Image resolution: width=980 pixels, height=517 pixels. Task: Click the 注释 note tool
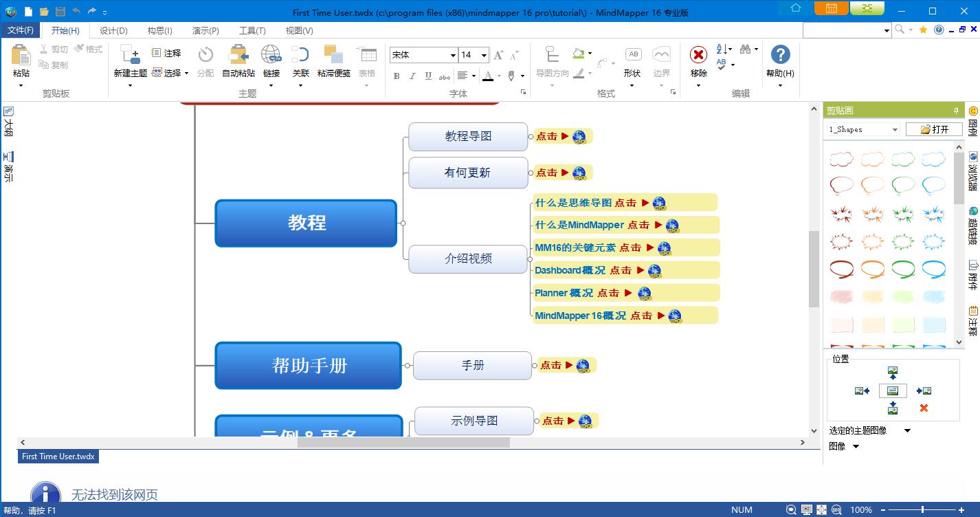(x=166, y=52)
